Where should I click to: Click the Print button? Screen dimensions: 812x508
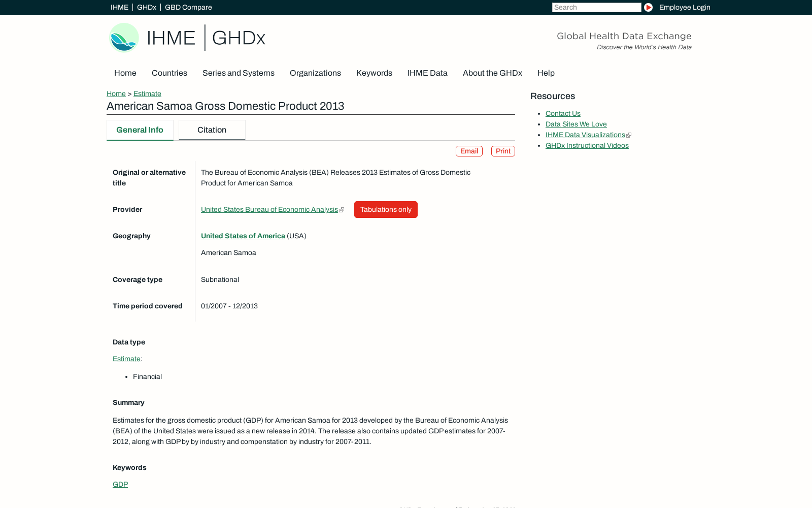(x=503, y=151)
